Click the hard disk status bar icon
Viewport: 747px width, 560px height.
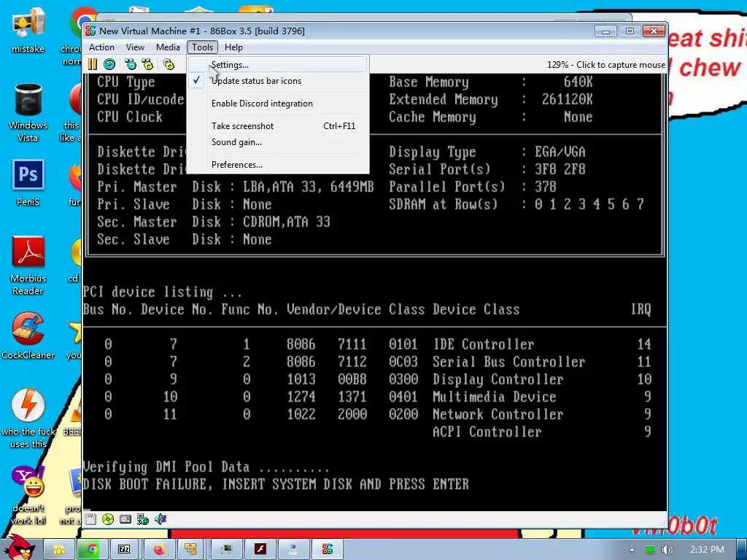click(x=125, y=519)
